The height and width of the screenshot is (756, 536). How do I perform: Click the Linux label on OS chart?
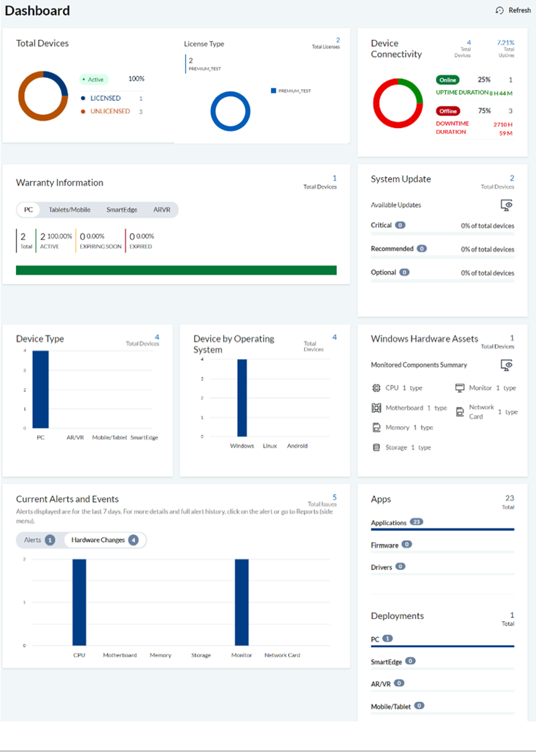[270, 446]
